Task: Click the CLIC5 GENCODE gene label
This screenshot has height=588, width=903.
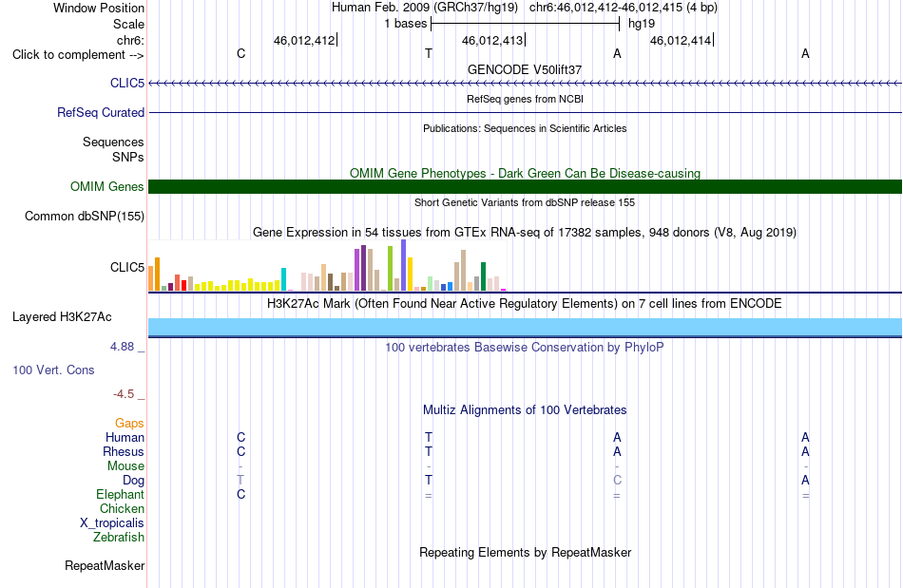Action: tap(127, 83)
